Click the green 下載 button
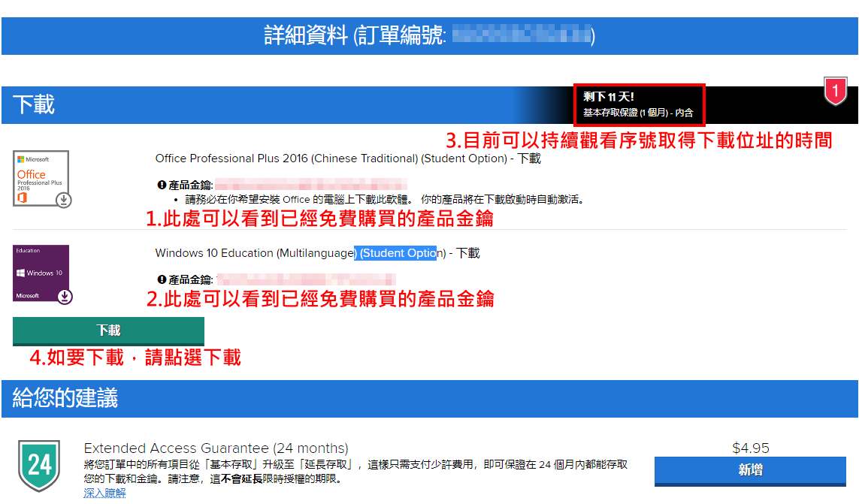The image size is (859, 504). (x=108, y=331)
